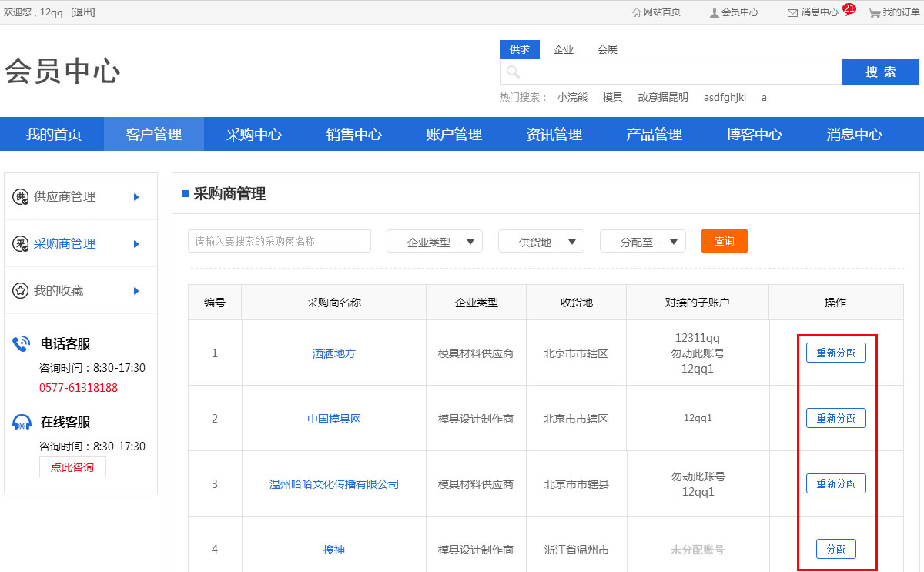Click the 浙江省温州市 cell
Image resolution: width=924 pixels, height=572 pixels.
(576, 550)
